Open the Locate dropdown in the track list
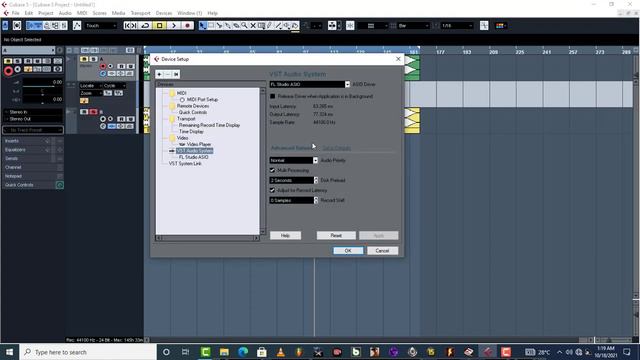The image size is (640, 360). click(90, 86)
